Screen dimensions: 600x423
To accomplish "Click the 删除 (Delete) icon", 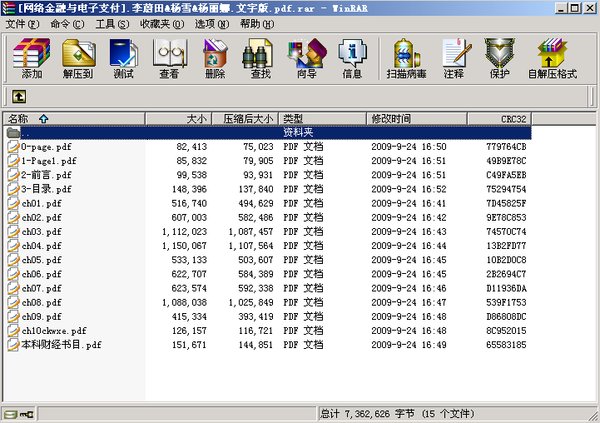I will tap(215, 58).
